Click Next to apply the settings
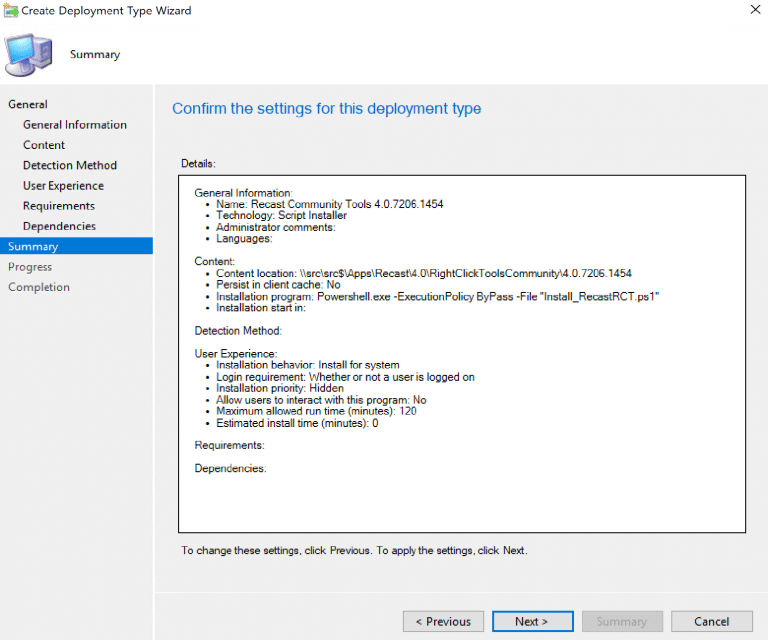 click(532, 621)
